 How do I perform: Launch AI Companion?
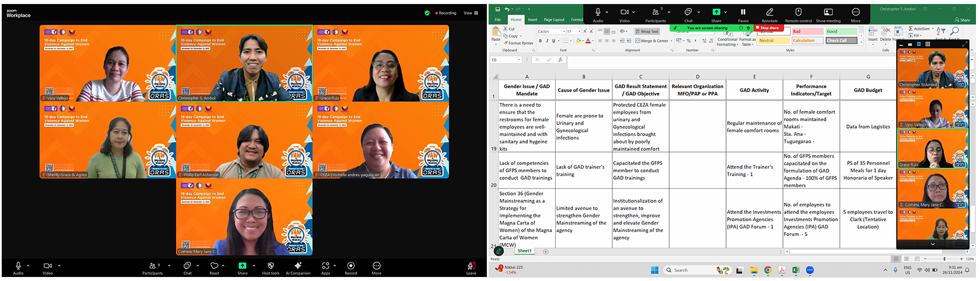(x=298, y=267)
